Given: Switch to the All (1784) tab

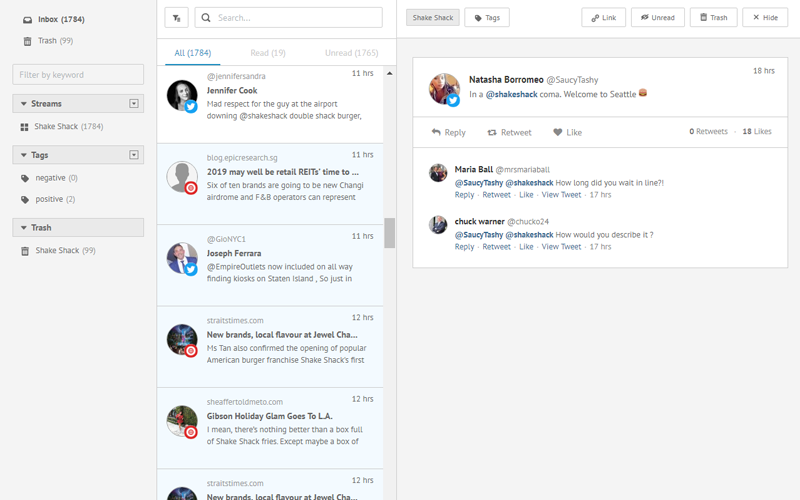Looking at the screenshot, I should point(193,53).
